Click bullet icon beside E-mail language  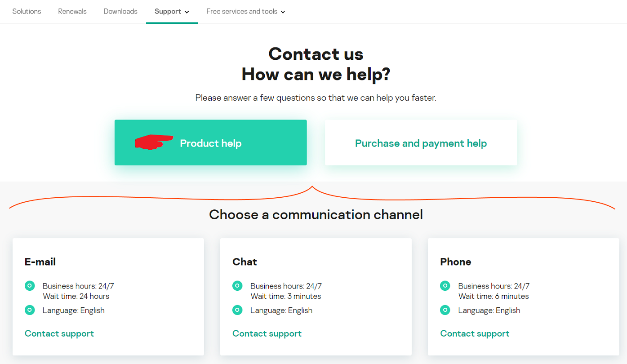[x=30, y=310]
